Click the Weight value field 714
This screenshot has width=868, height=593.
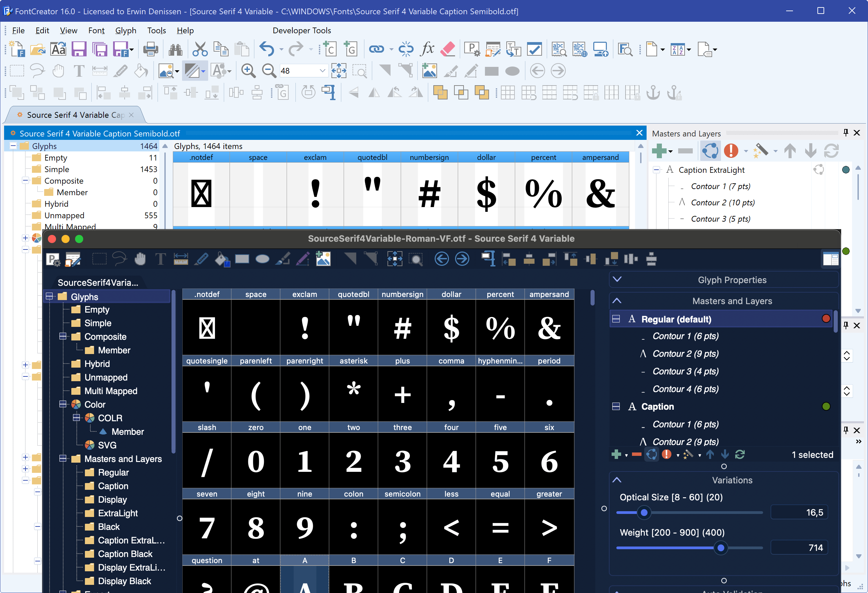pyautogui.click(x=799, y=548)
